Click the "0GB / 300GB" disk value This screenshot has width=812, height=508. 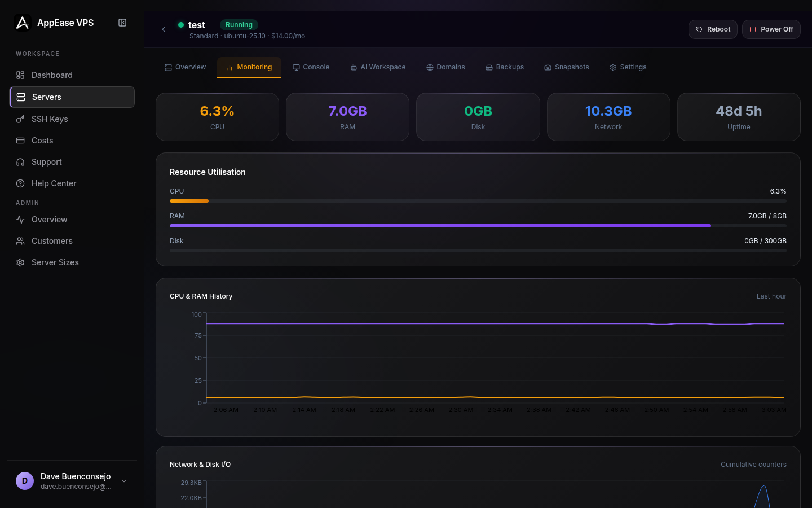[x=765, y=241]
